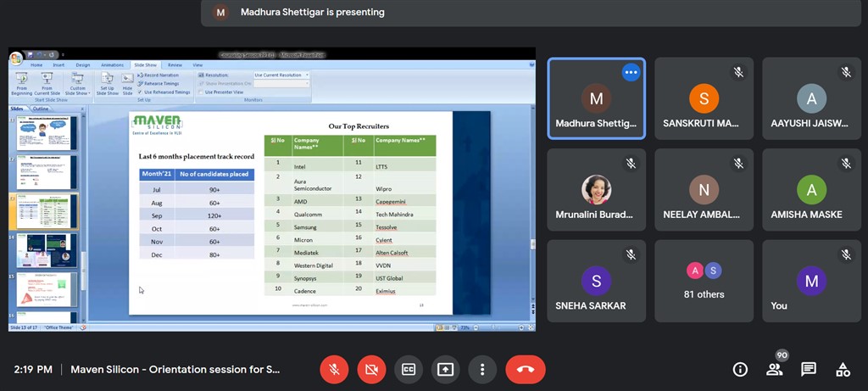This screenshot has height=391, width=868.
Task: Switch to Slide Sorter view in status bar
Action: coord(447,328)
